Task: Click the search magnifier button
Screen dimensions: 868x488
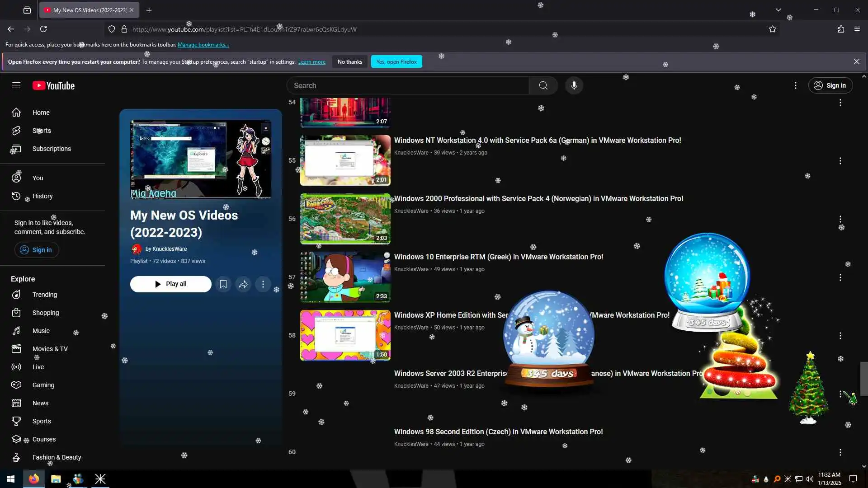Action: click(x=543, y=85)
